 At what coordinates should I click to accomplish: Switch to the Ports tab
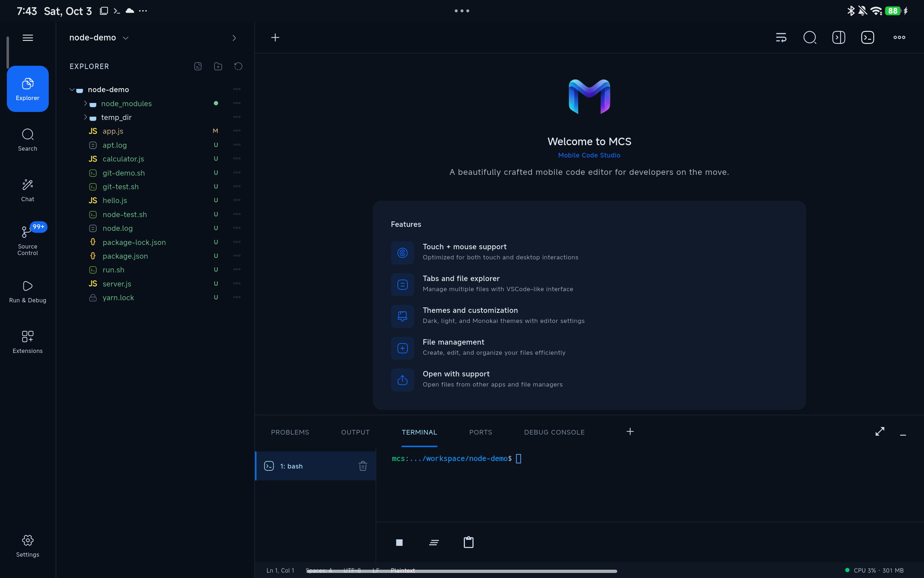point(480,432)
